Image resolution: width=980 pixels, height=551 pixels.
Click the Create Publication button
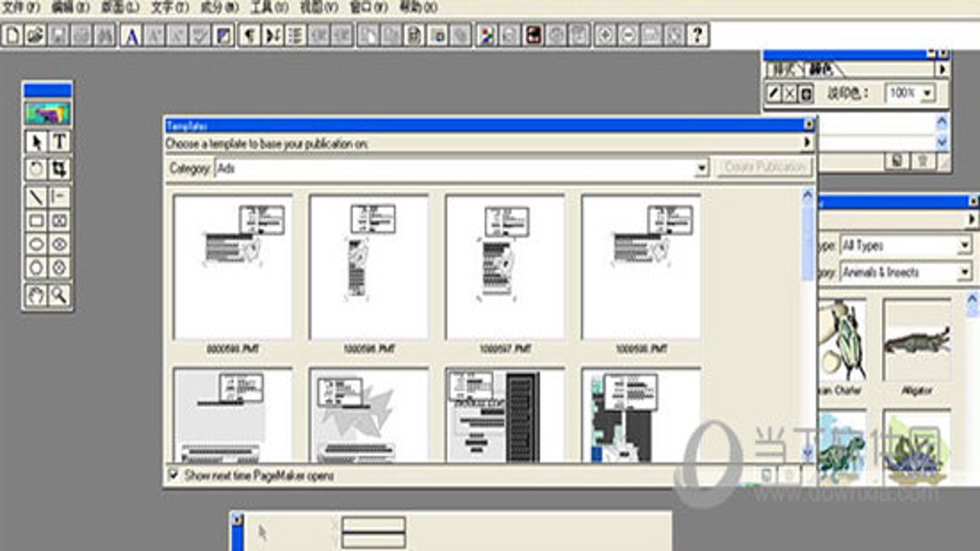pos(764,168)
